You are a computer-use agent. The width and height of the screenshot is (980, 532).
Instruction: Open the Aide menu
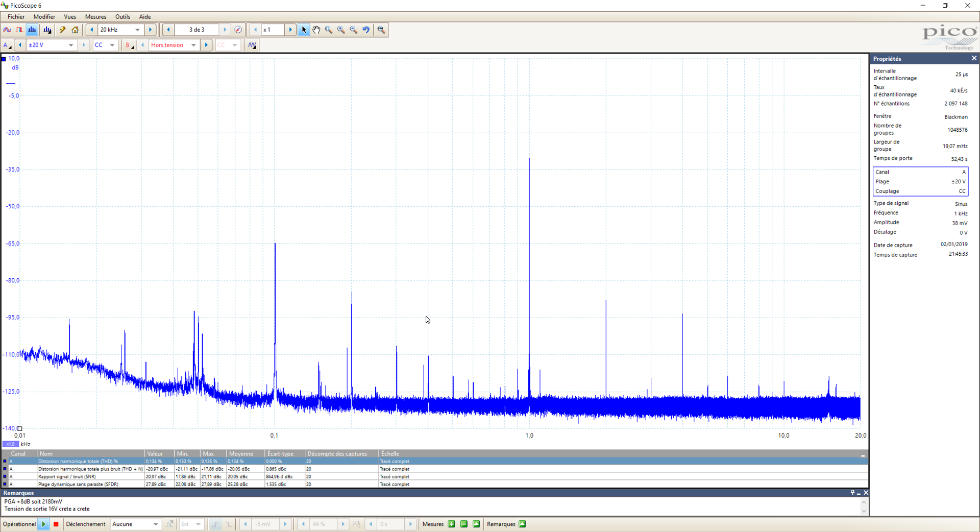point(145,17)
